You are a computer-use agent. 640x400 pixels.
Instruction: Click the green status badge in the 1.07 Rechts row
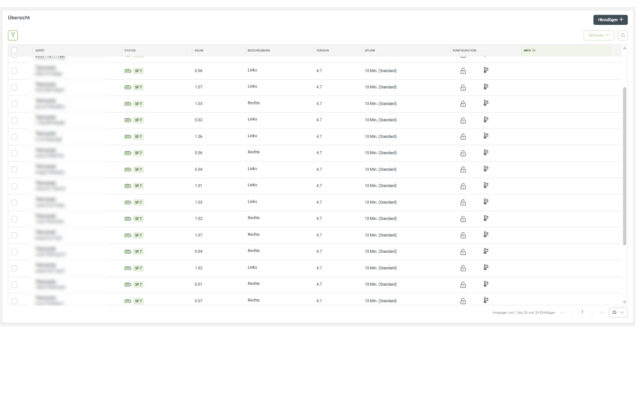[138, 236]
